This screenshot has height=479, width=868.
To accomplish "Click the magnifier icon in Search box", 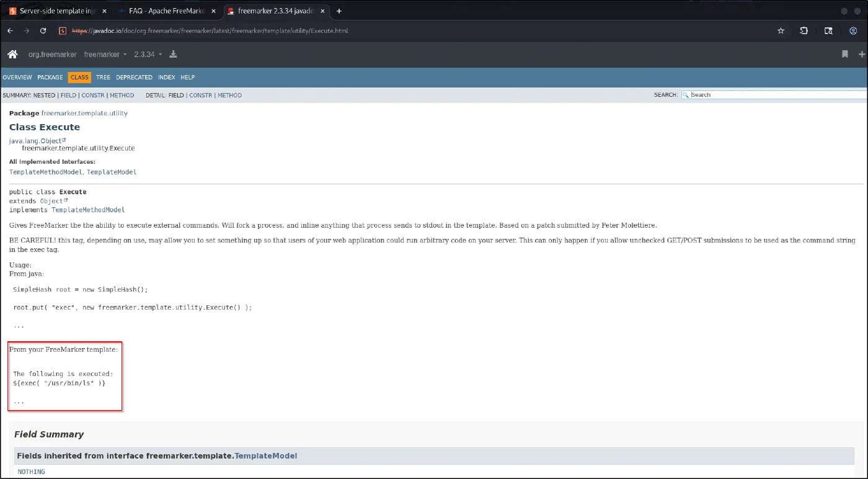I will (686, 95).
